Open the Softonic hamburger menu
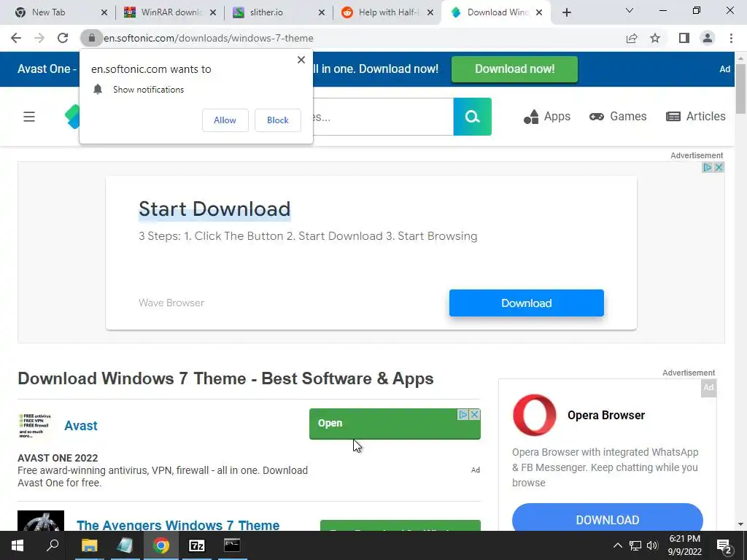The height and width of the screenshot is (560, 747). (x=29, y=117)
